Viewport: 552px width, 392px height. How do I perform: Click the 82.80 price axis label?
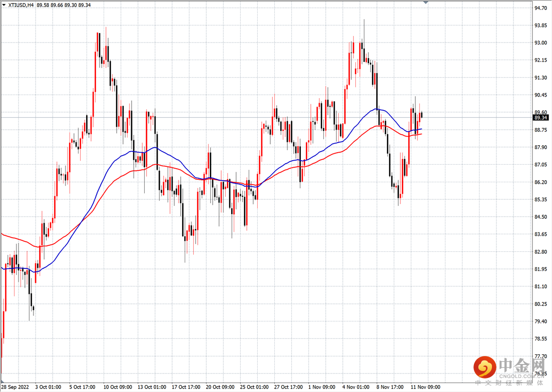pyautogui.click(x=540, y=252)
